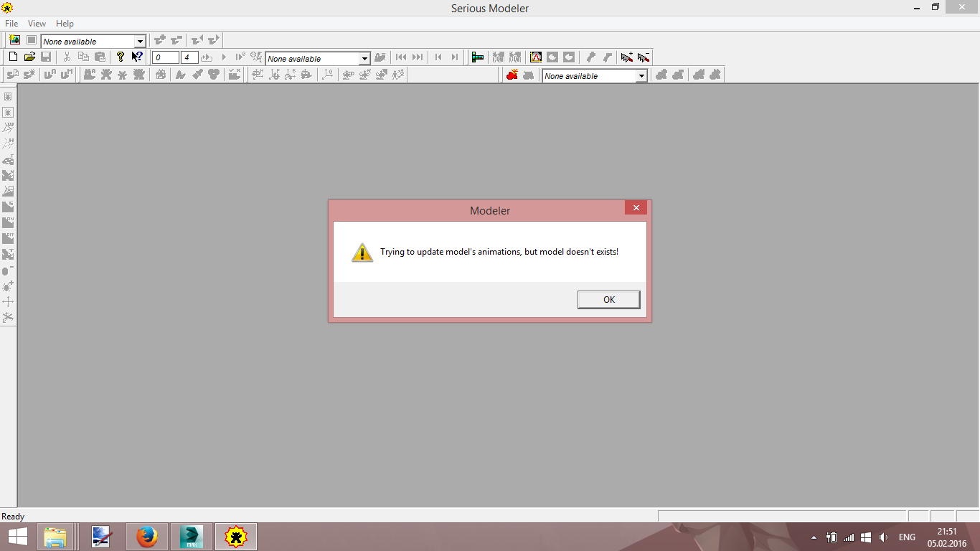
Task: Open the Help menu
Action: (65, 24)
